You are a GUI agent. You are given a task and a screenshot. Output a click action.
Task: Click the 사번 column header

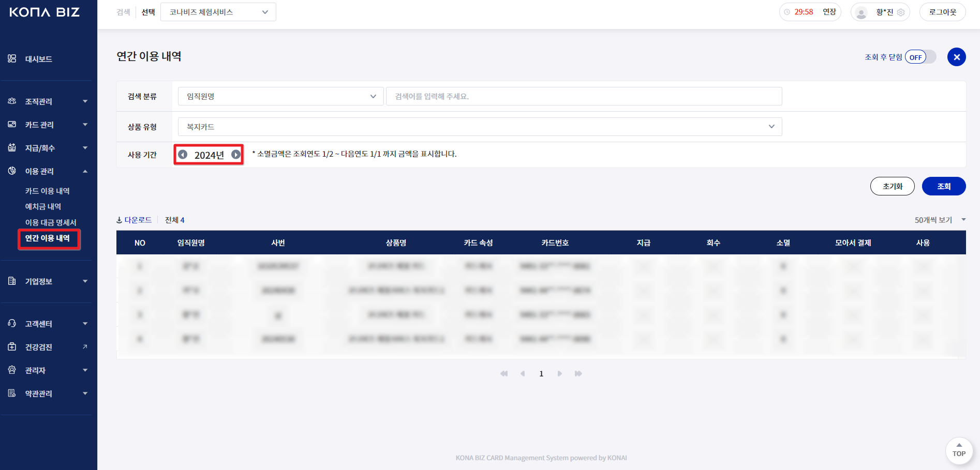pos(278,242)
